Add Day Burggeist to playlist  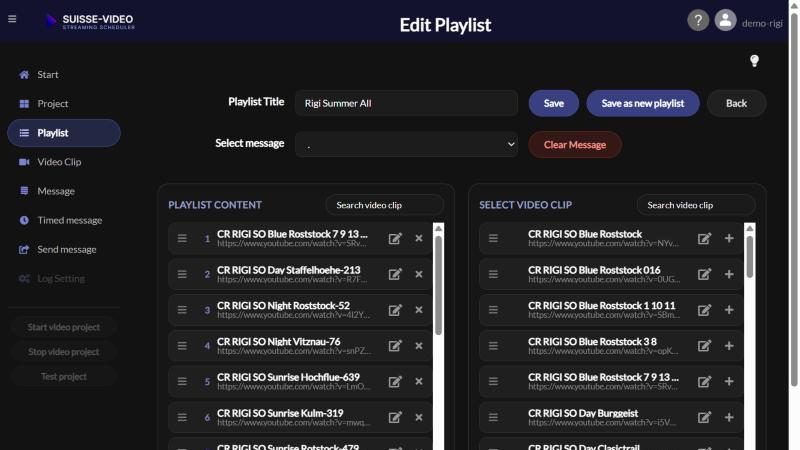(729, 417)
